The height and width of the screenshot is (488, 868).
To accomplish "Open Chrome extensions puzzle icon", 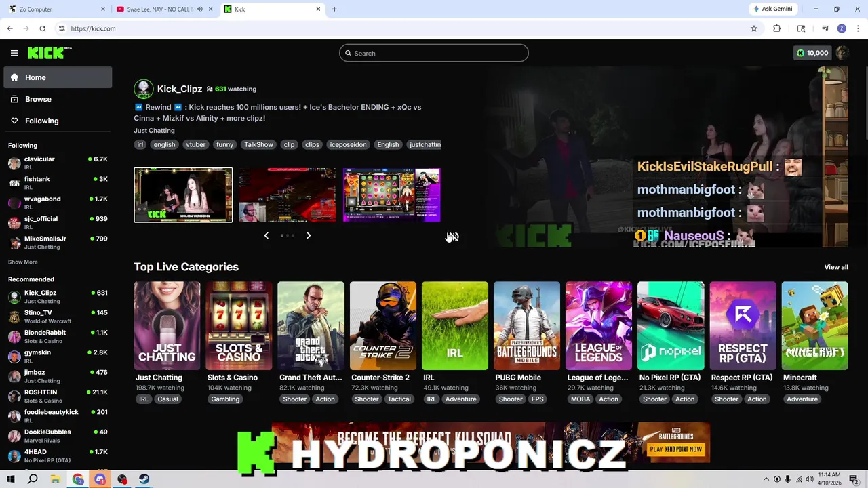I will tap(777, 28).
